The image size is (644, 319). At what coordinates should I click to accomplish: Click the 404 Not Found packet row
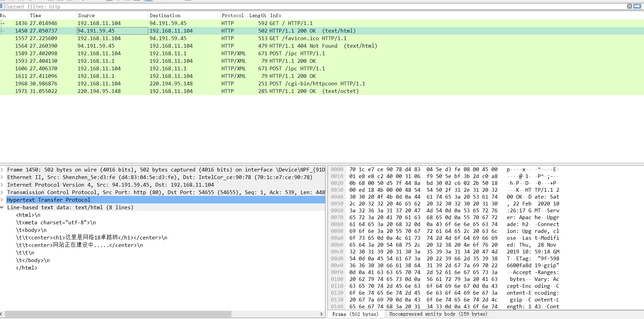pyautogui.click(x=171, y=46)
